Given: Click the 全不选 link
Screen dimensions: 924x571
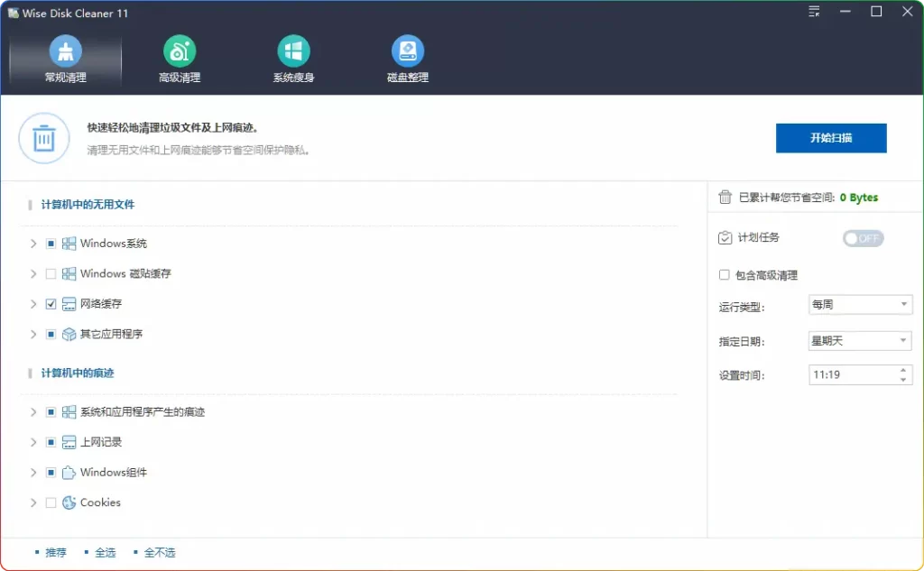Looking at the screenshot, I should 160,553.
